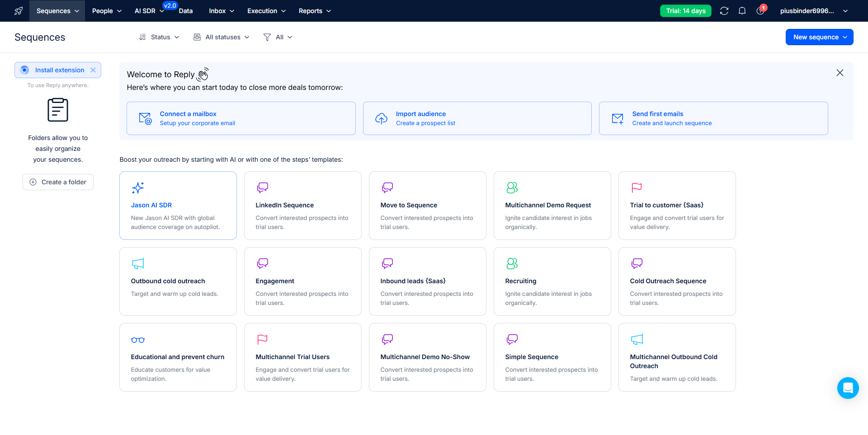This screenshot has height=435, width=868.
Task: Open the tasks icon with red badge
Action: [760, 11]
